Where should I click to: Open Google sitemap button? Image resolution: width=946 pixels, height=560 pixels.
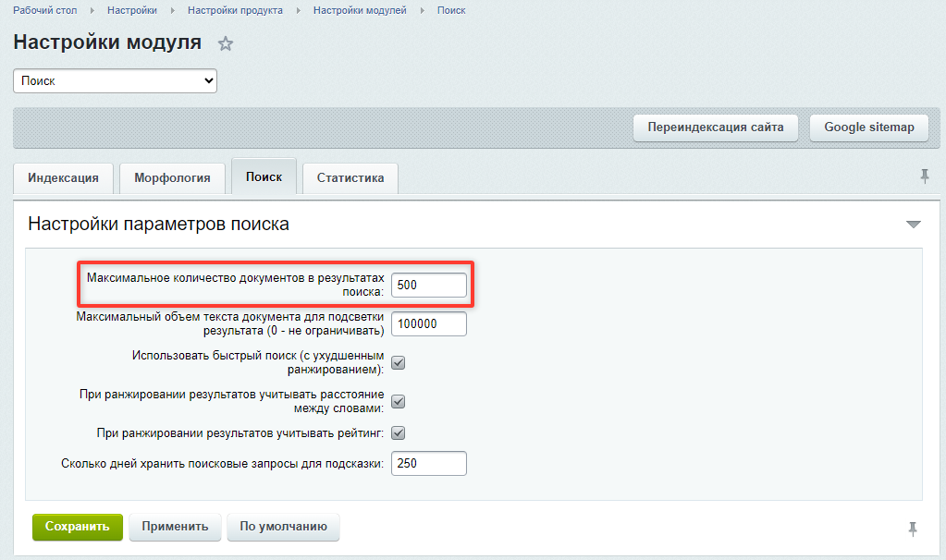[868, 128]
